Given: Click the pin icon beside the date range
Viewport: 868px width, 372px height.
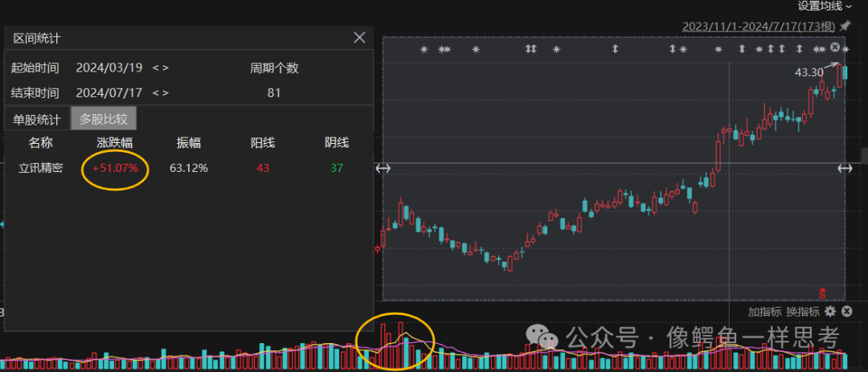Looking at the screenshot, I should click(845, 26).
